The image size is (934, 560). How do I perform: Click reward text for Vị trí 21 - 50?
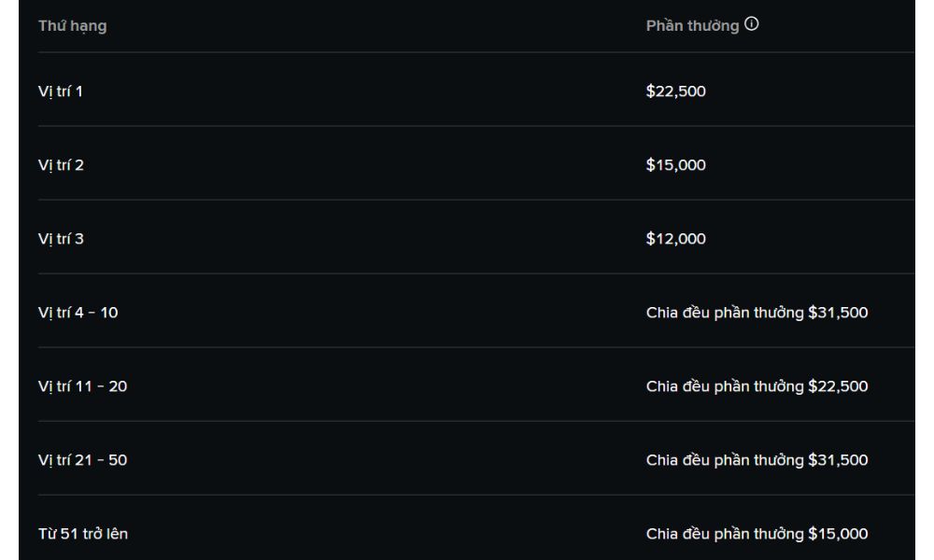pyautogui.click(x=757, y=460)
